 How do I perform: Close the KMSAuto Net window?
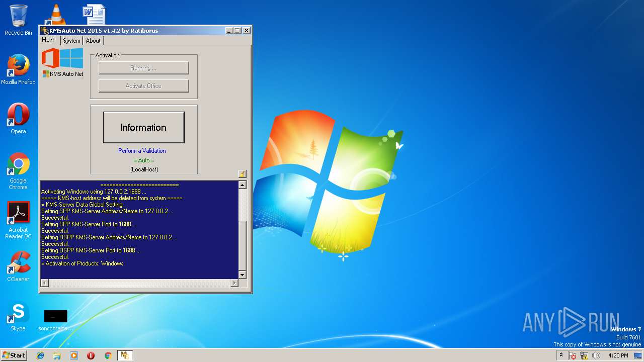247,31
